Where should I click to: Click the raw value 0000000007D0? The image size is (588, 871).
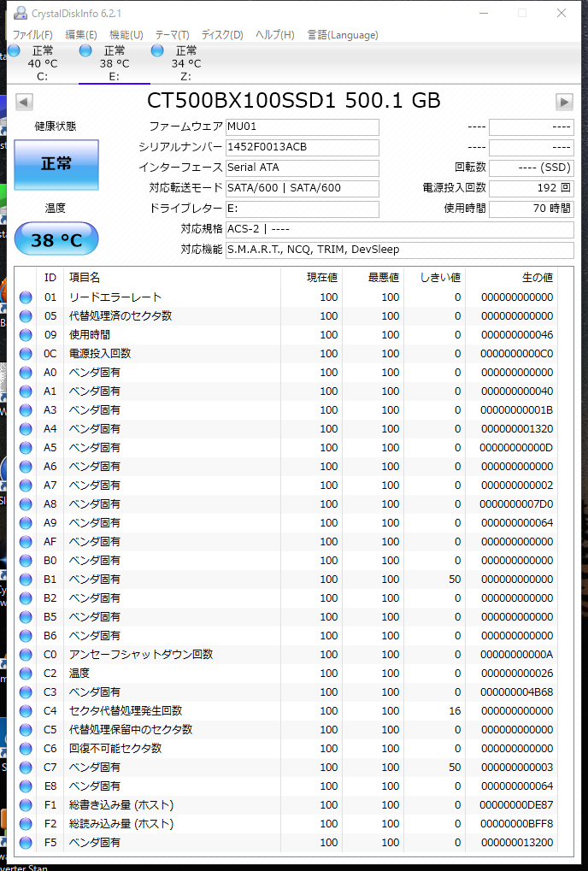(x=517, y=504)
